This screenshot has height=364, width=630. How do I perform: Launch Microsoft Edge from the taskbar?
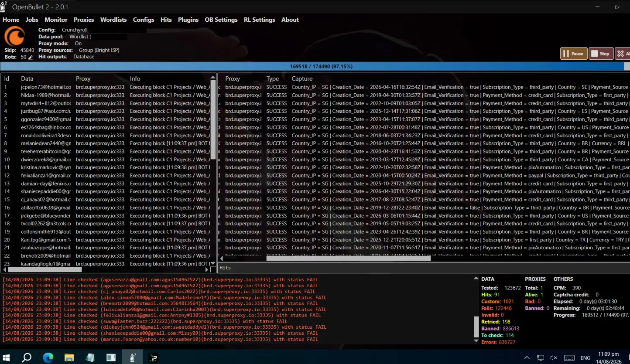(48, 357)
